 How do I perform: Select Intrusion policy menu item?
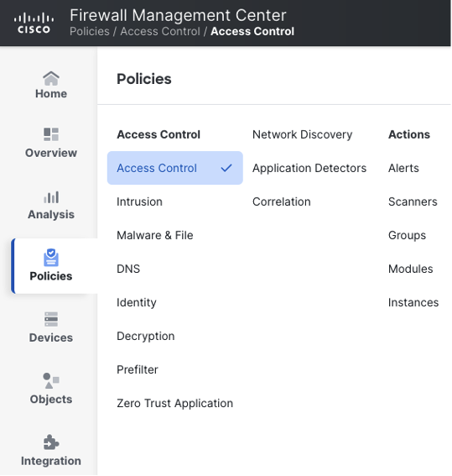point(139,201)
